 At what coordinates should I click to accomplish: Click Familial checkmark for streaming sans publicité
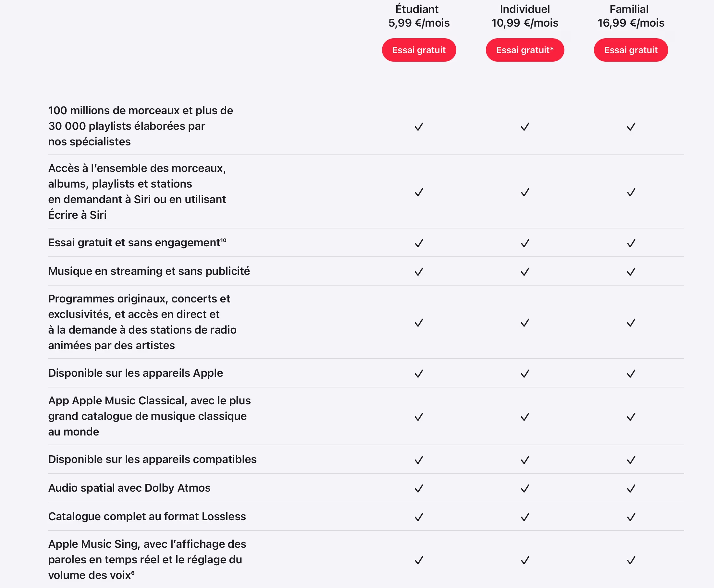631,272
